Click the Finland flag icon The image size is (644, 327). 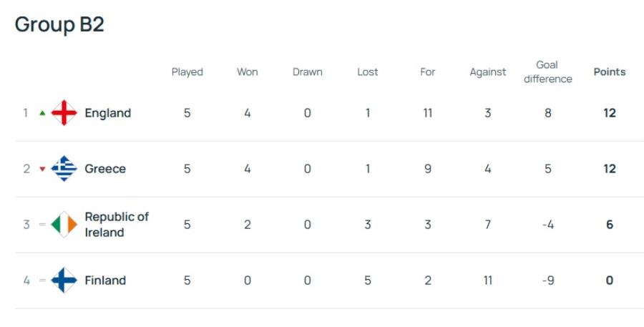(x=64, y=280)
